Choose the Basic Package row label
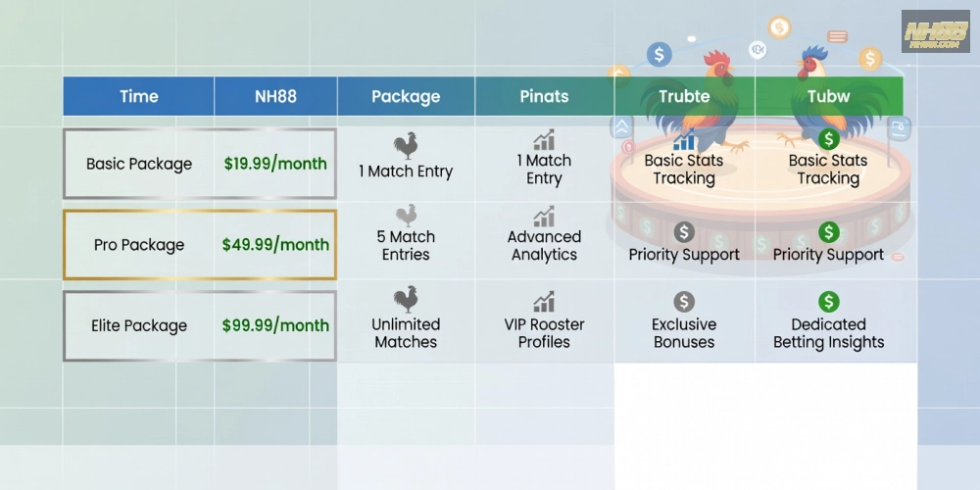 [139, 164]
